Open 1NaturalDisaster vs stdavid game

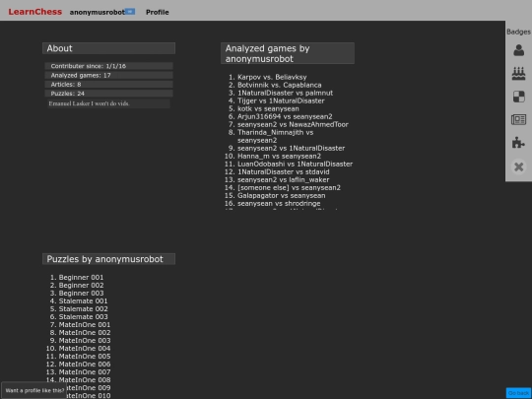(284, 171)
